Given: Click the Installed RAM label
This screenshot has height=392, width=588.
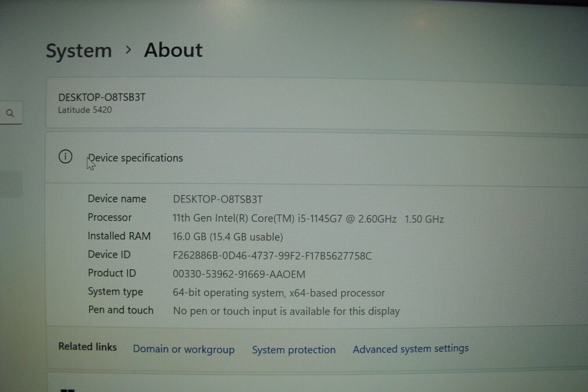Looking at the screenshot, I should click(x=119, y=236).
